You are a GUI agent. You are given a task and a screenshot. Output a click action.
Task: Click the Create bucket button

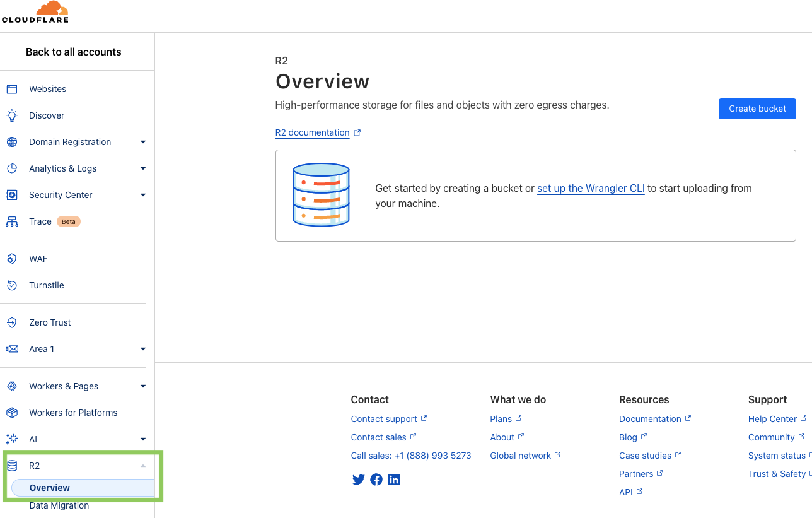click(x=757, y=109)
